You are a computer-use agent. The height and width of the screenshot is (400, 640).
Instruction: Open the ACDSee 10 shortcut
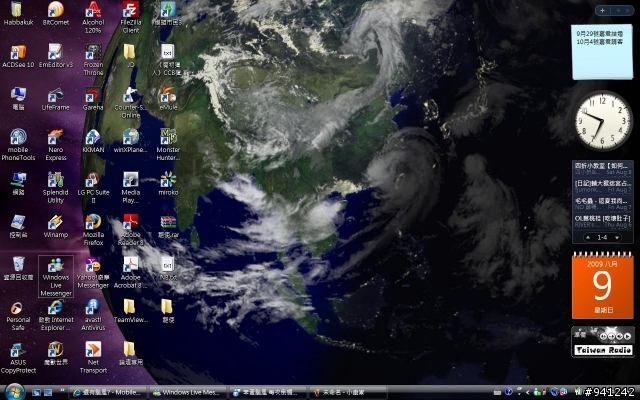click(x=18, y=56)
